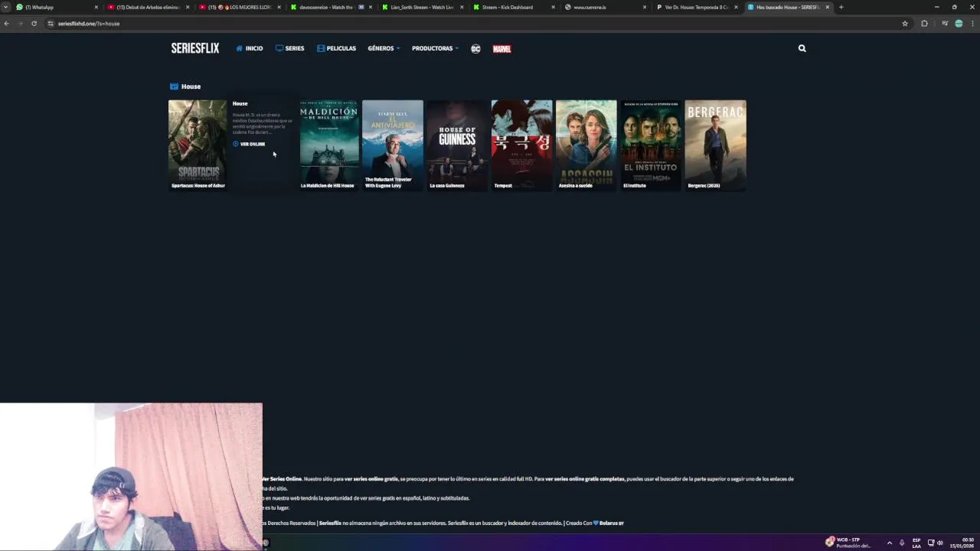Reload the current page

point(34,24)
